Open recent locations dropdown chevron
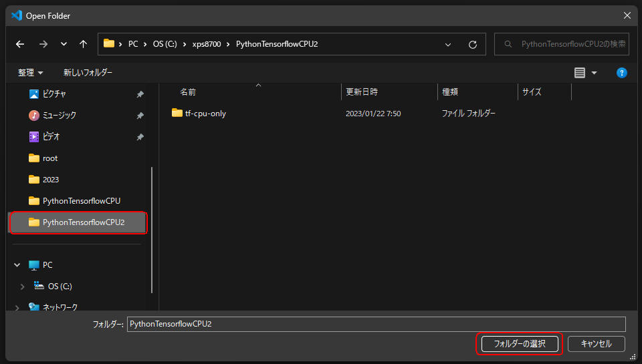This screenshot has width=642, height=364. (x=64, y=44)
